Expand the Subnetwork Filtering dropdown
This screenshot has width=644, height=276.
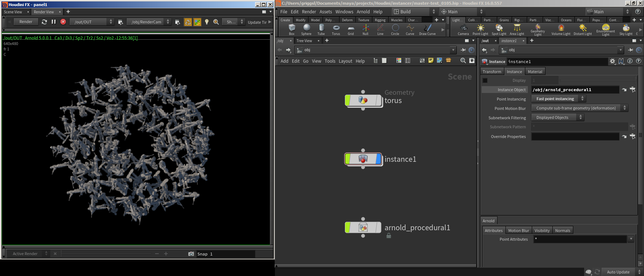(558, 117)
